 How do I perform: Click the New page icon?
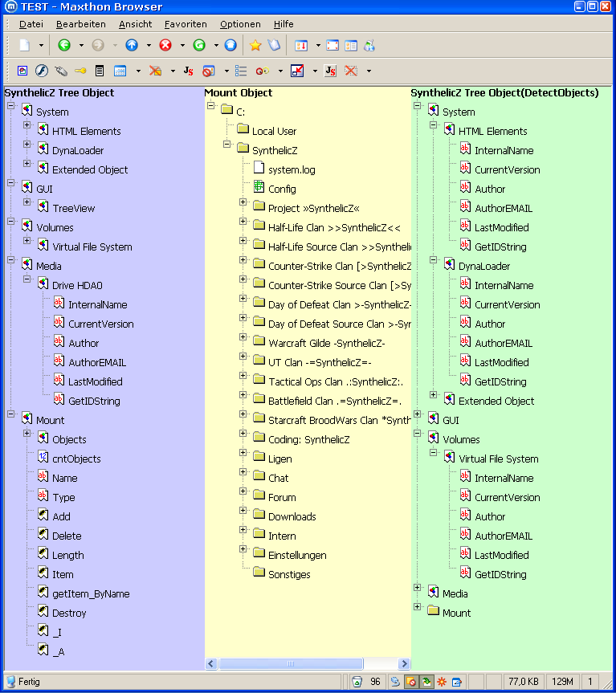[x=25, y=45]
